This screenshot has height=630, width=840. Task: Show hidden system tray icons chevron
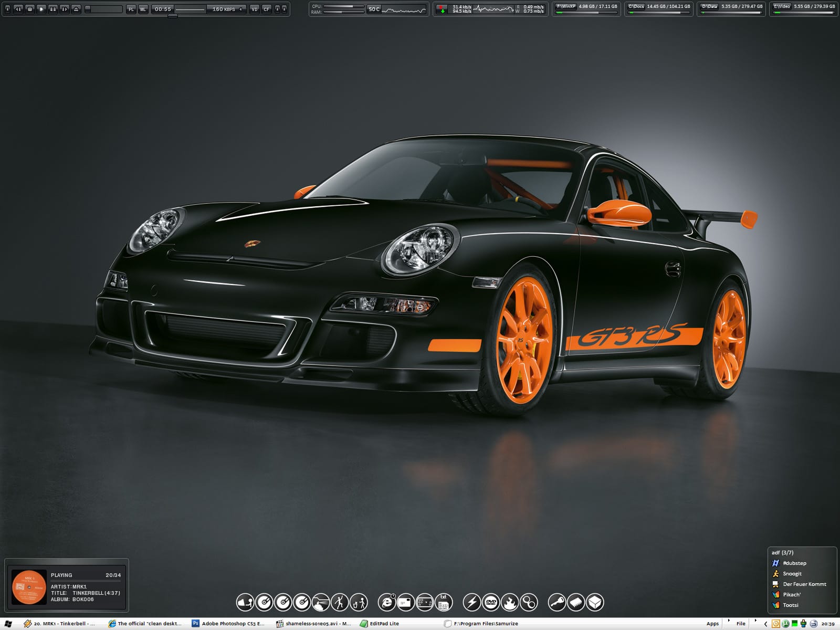click(765, 624)
